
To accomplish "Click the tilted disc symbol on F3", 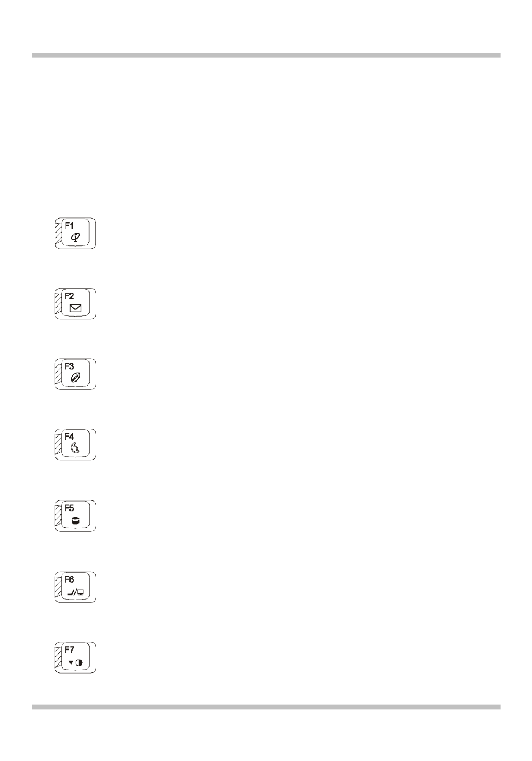I will [76, 378].
